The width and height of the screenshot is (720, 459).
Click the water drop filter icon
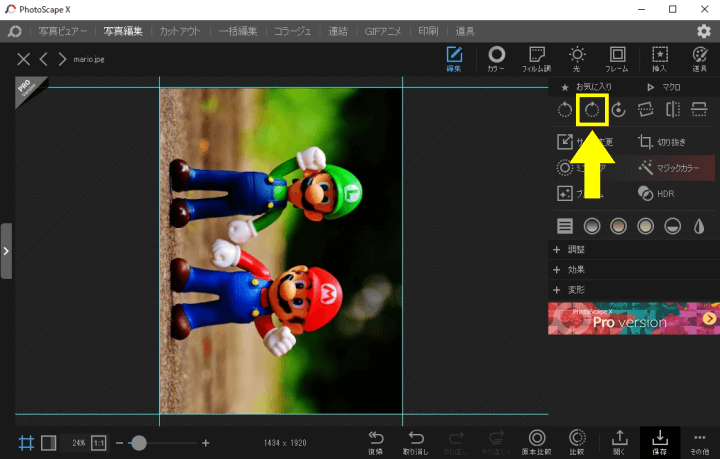(699, 226)
